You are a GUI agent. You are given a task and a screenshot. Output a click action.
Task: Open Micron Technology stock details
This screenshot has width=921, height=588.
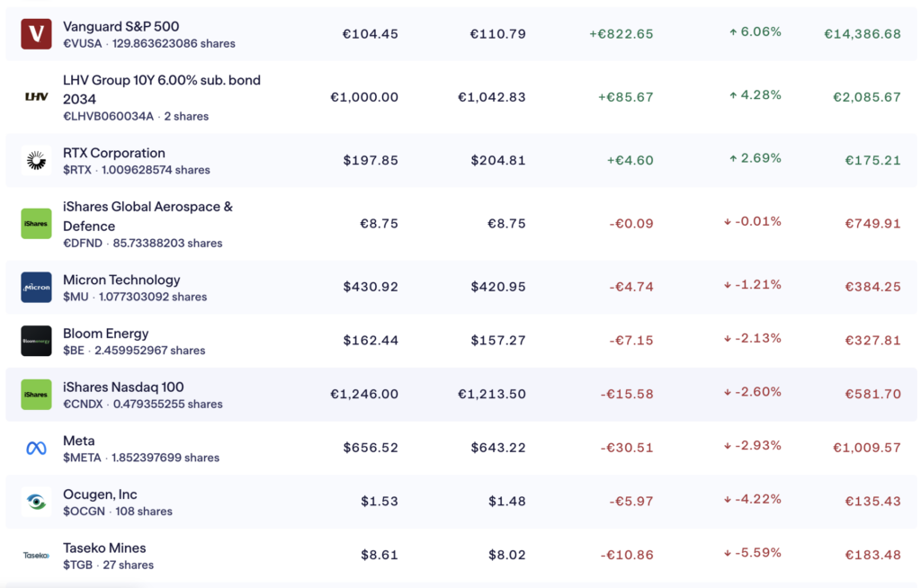[x=121, y=280]
